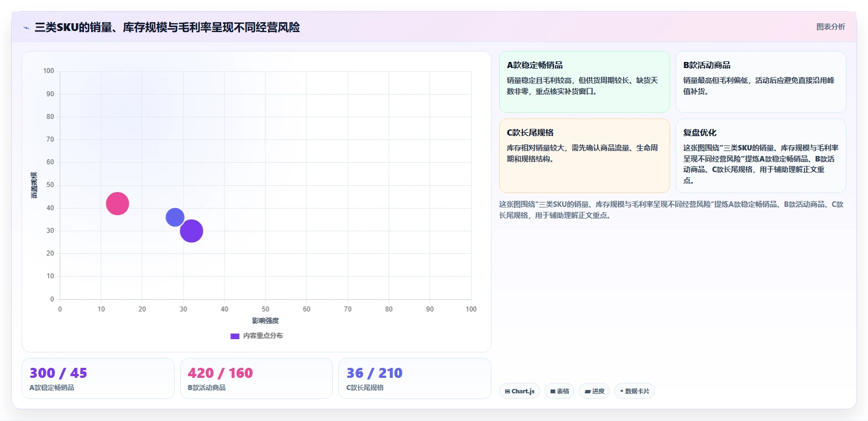Open the 复盘优化 insight card
The height and width of the screenshot is (421, 868).
pyautogui.click(x=761, y=155)
